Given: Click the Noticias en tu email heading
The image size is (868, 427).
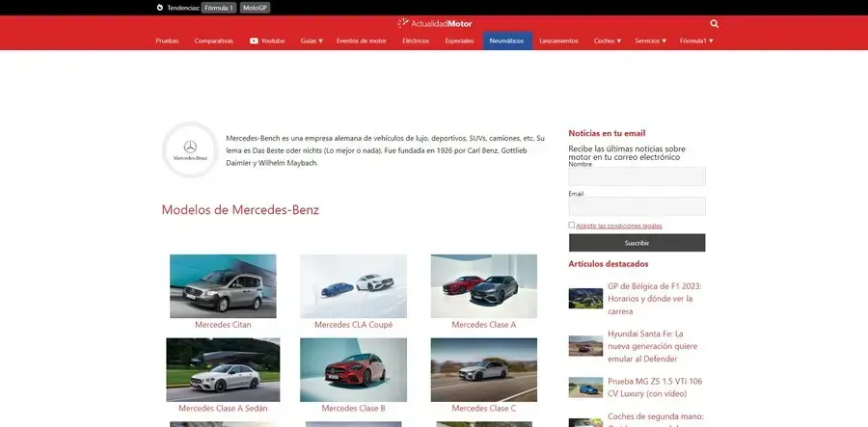Looking at the screenshot, I should 607,133.
